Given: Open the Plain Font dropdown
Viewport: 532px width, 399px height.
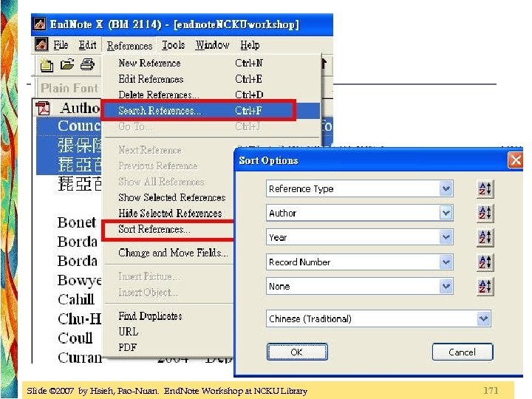Looking at the screenshot, I should [69, 88].
